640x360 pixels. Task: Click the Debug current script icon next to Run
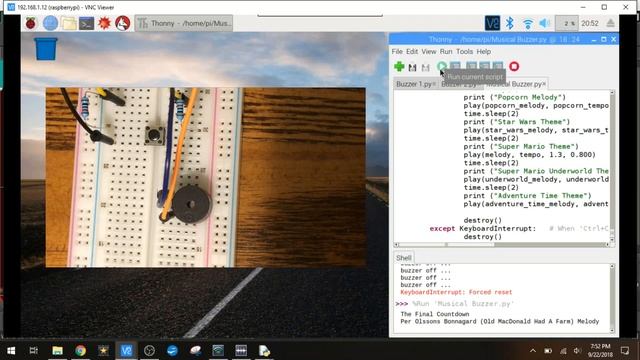pyautogui.click(x=455, y=66)
